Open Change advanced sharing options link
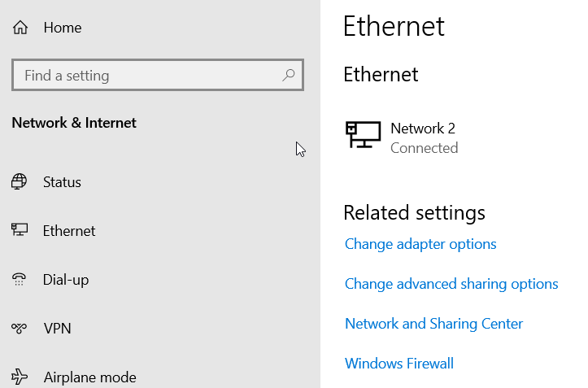Screen dimensions: 588x388 [451, 284]
